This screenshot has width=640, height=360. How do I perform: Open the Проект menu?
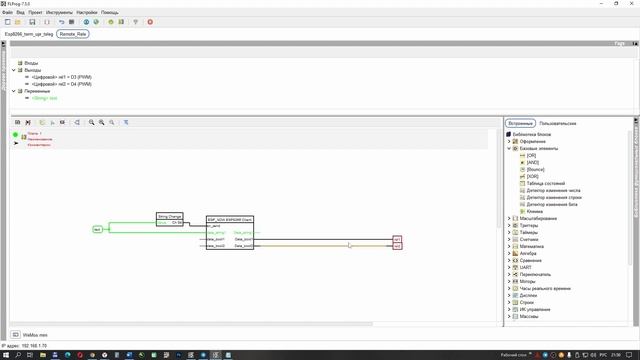pyautogui.click(x=36, y=13)
